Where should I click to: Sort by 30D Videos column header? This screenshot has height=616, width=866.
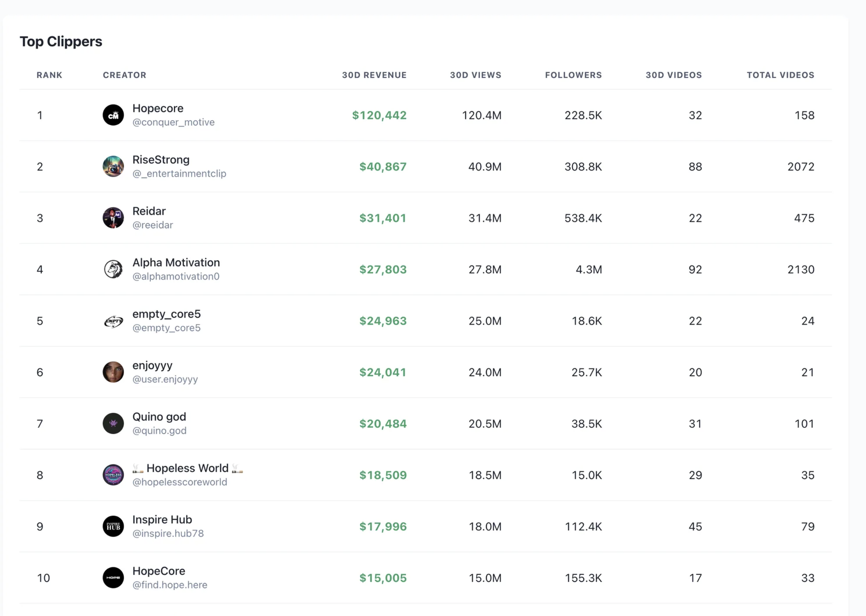pos(674,75)
